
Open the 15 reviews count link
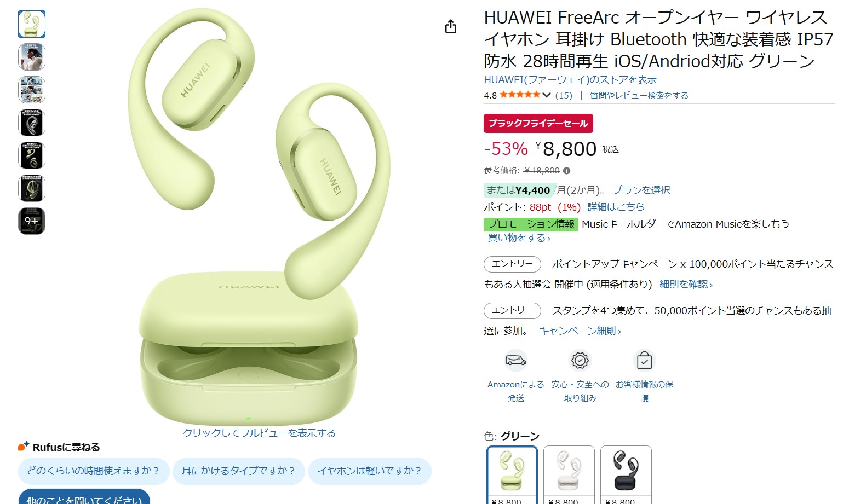[x=564, y=95]
